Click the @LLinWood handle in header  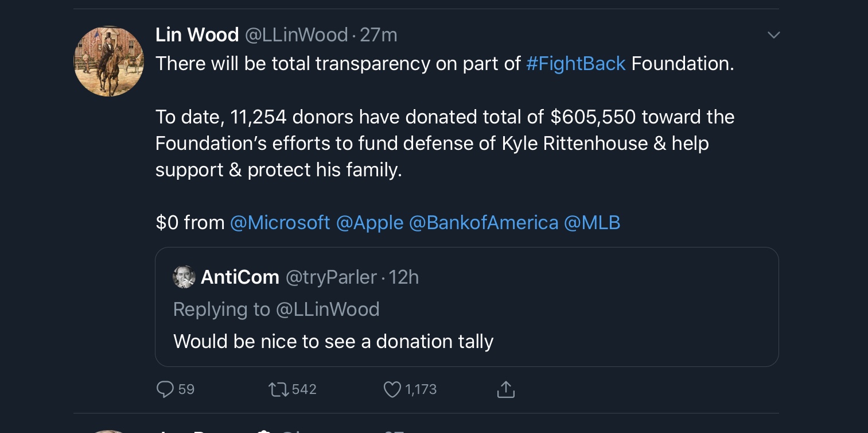297,35
